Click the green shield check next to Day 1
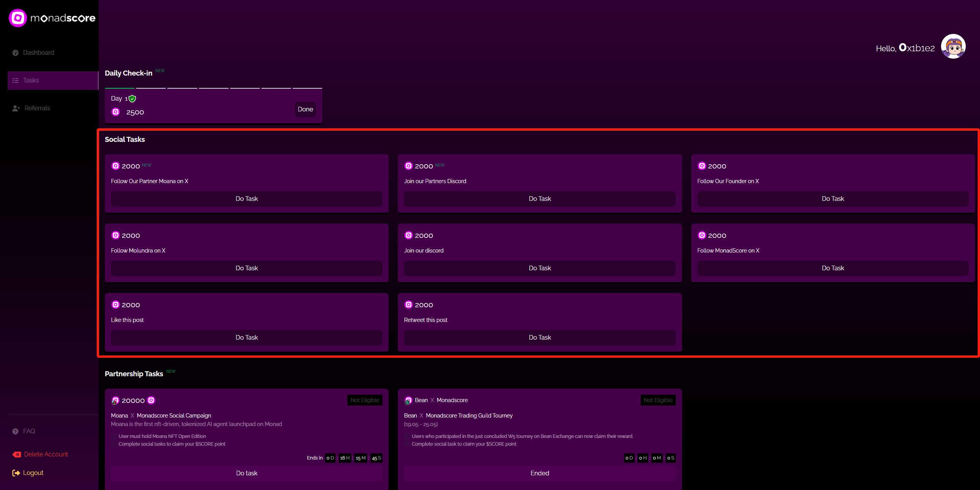Image resolution: width=980 pixels, height=490 pixels. [132, 99]
